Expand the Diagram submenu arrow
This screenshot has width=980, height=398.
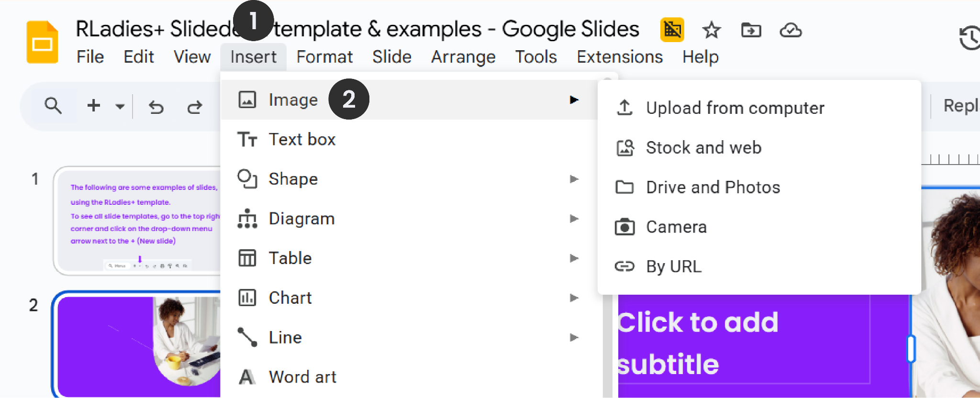(x=574, y=219)
